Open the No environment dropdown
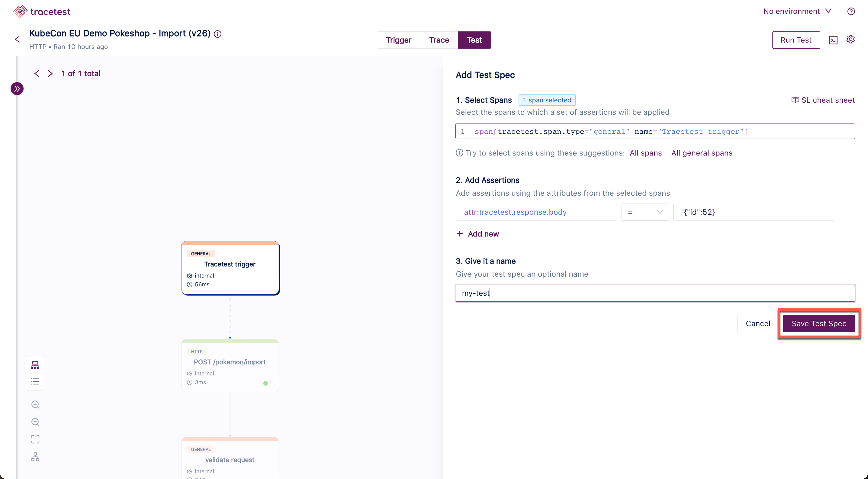This screenshot has width=868, height=479. (x=797, y=11)
